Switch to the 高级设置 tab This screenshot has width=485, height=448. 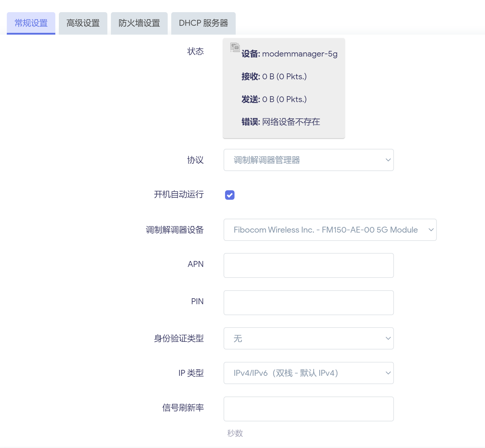pyautogui.click(x=83, y=23)
